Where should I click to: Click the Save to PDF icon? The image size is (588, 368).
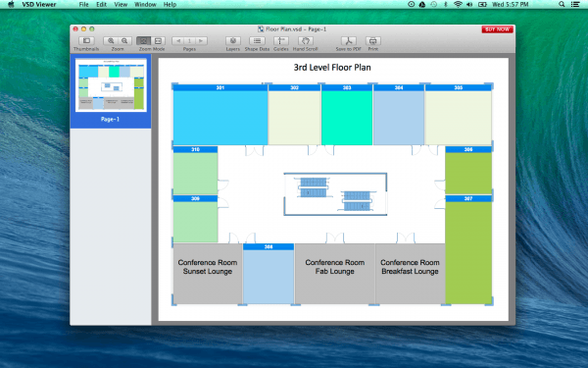click(x=348, y=41)
